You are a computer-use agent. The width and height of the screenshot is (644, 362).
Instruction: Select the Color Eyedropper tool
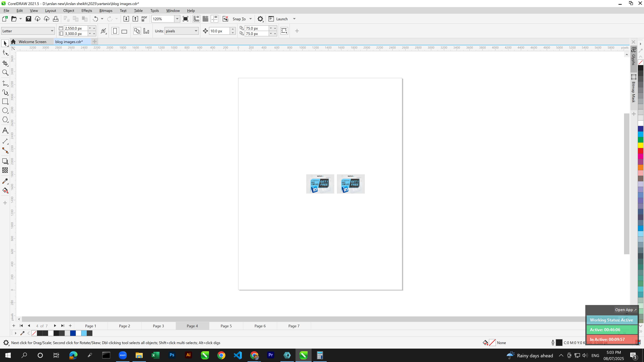click(5, 181)
